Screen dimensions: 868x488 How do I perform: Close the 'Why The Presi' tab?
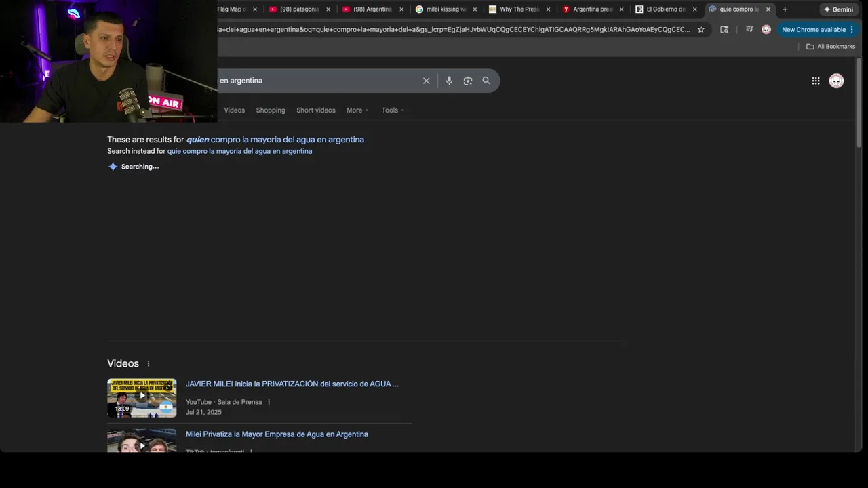(548, 9)
